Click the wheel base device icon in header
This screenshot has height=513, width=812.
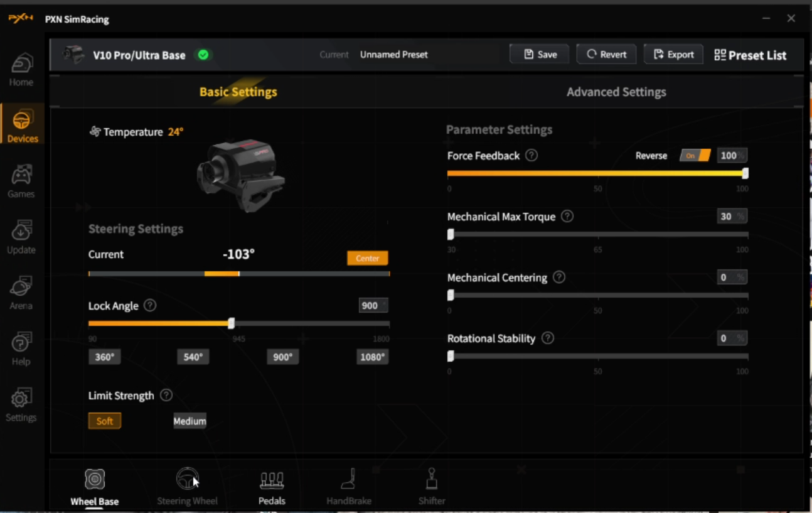[x=73, y=54]
